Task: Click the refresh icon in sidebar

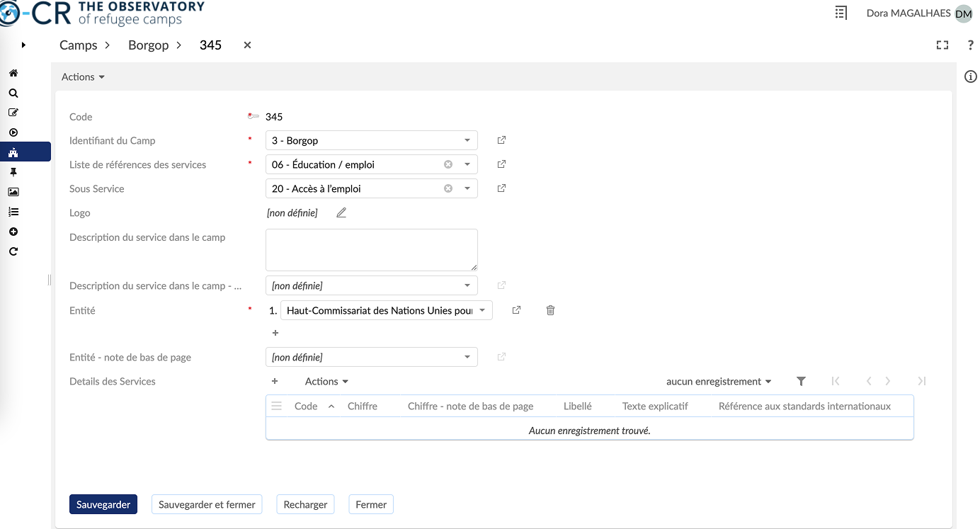Action: point(13,251)
